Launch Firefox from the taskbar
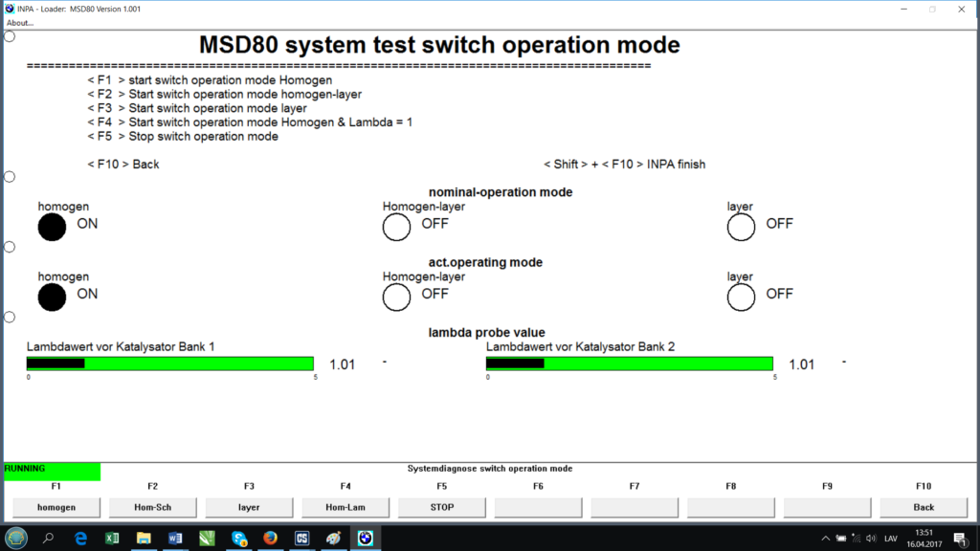Image resolution: width=980 pixels, height=551 pixels. [x=270, y=538]
